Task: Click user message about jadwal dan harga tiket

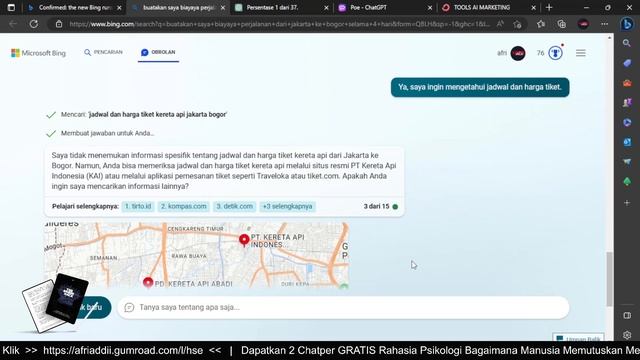Action: tap(480, 87)
